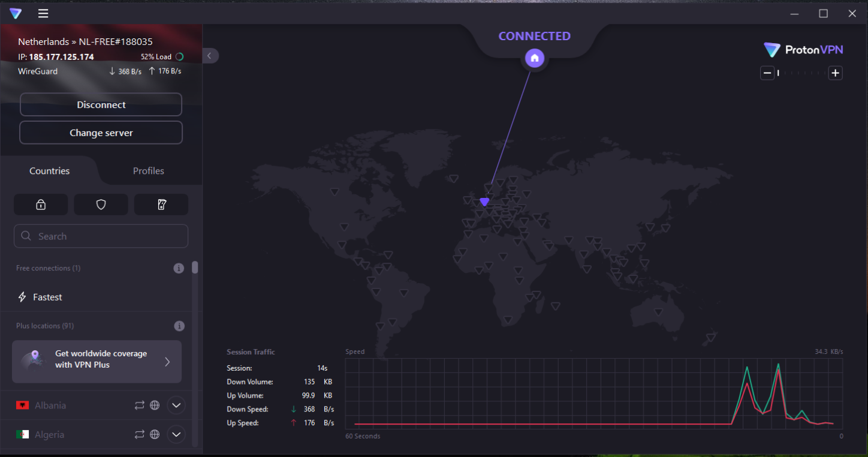Toggle NetShield shield icon

pos(101,205)
